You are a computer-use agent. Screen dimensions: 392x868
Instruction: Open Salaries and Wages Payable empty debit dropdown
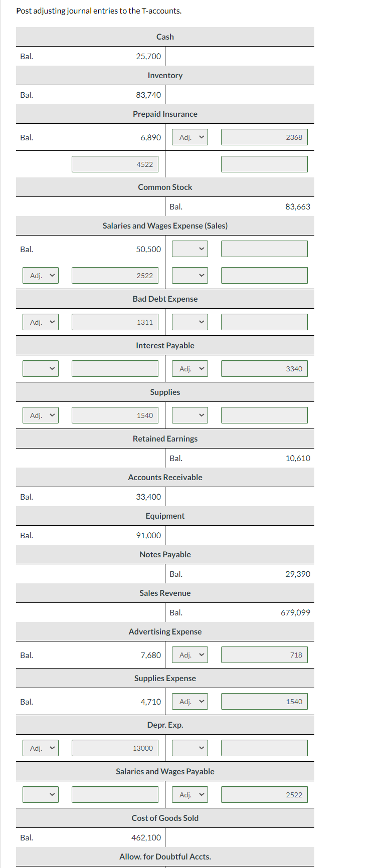pos(41,795)
